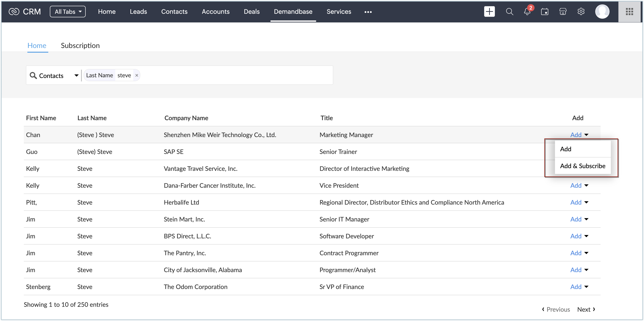Expand the All Tabs dropdown

tap(67, 12)
